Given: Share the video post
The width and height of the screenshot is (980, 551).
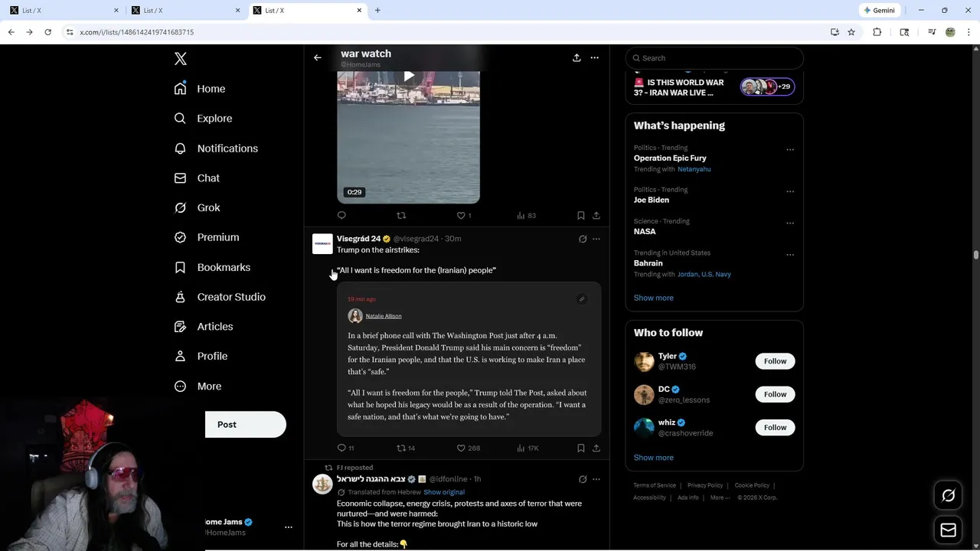Looking at the screenshot, I should (x=596, y=216).
